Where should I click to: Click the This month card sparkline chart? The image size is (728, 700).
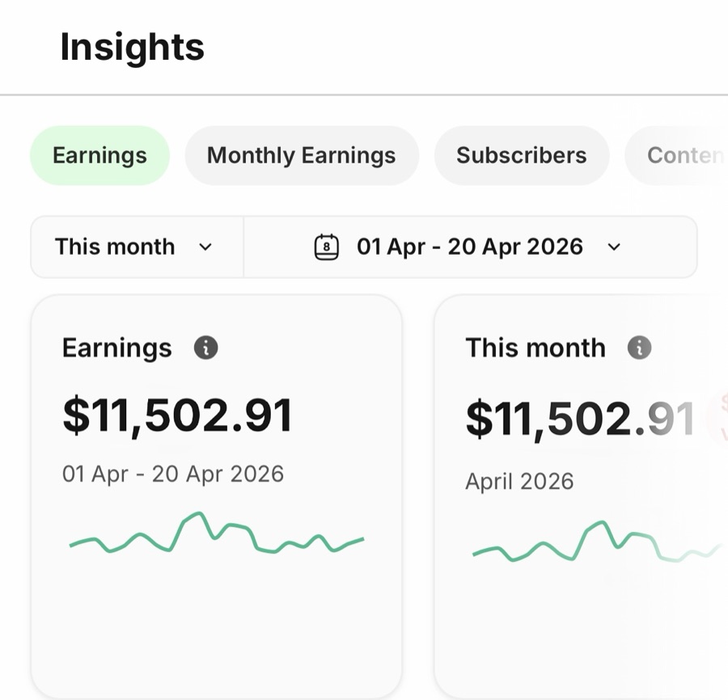598,542
